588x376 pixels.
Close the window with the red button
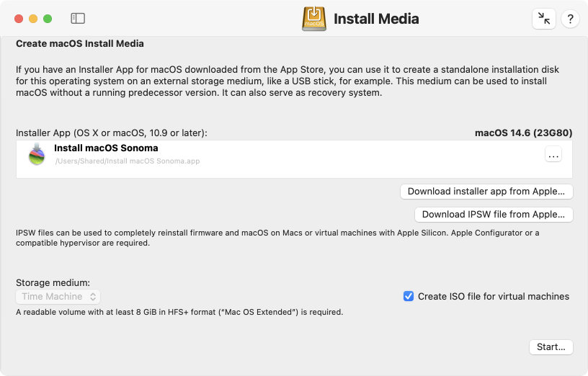(x=19, y=19)
